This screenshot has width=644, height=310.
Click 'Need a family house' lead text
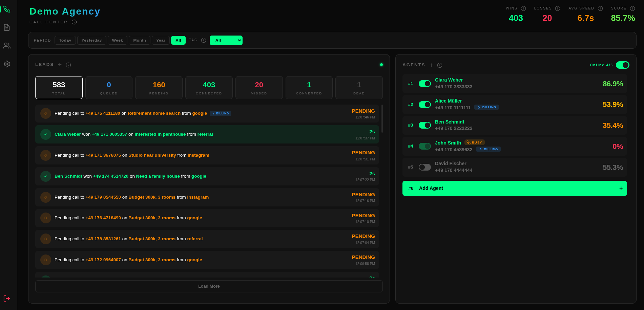click(x=158, y=176)
